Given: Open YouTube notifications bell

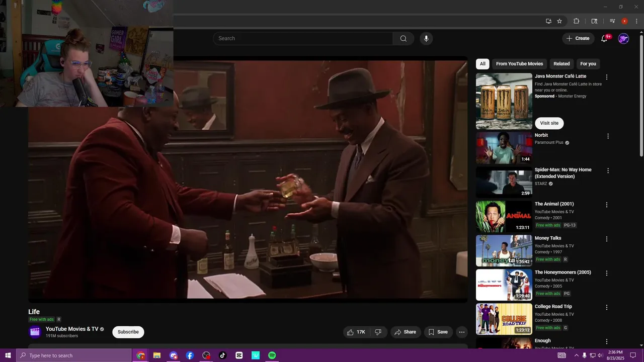Looking at the screenshot, I should coord(605,39).
